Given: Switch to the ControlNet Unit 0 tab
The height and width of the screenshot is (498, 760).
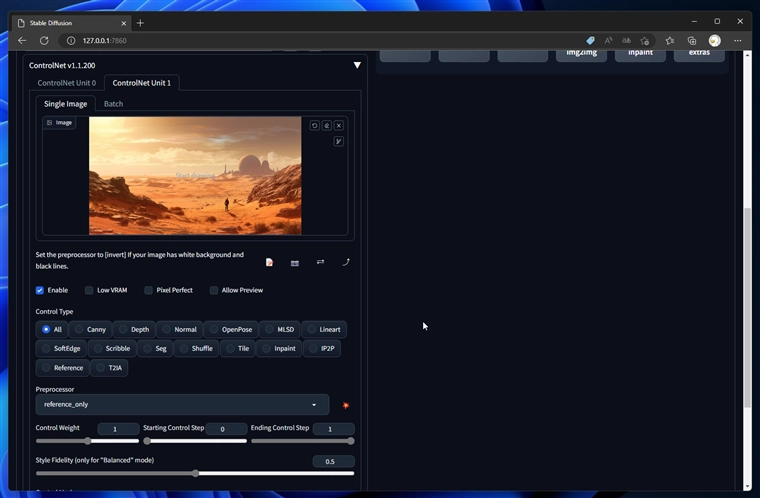Looking at the screenshot, I should tap(67, 83).
